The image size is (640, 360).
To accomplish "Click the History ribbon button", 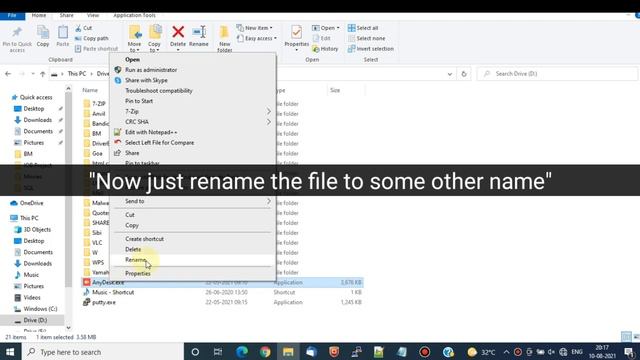I will pos(325,49).
